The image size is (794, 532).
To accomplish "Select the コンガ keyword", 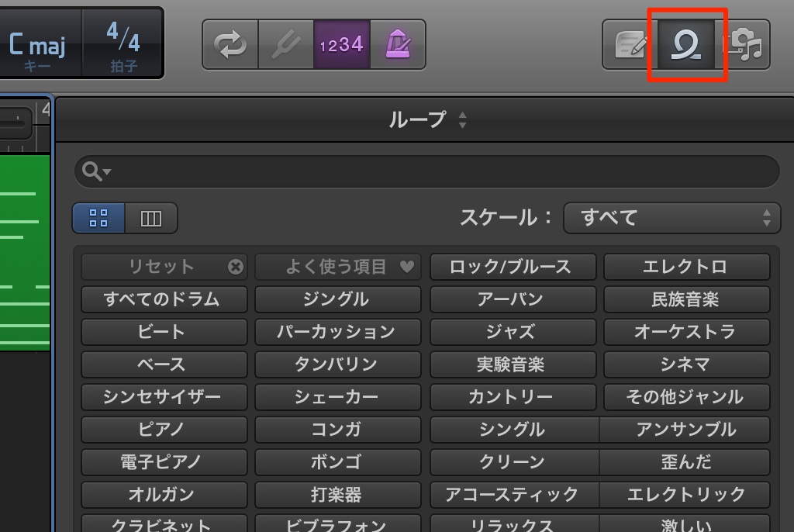I will tap(338, 429).
